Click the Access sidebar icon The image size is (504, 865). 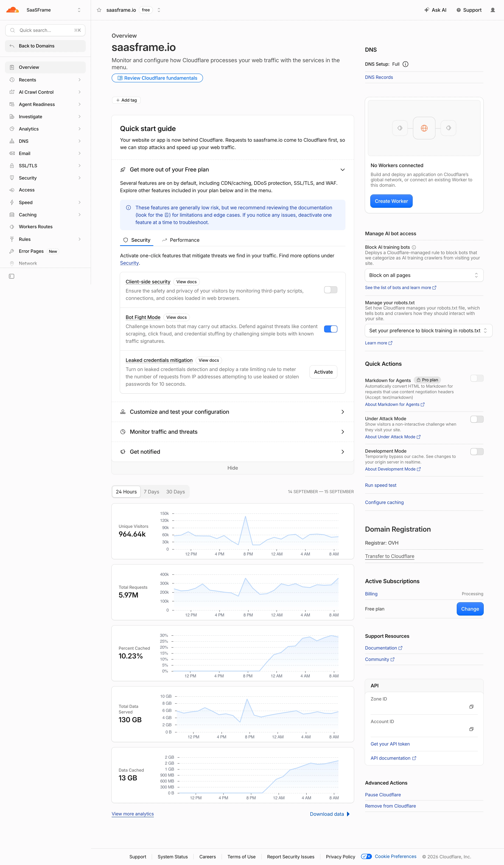[x=12, y=190]
